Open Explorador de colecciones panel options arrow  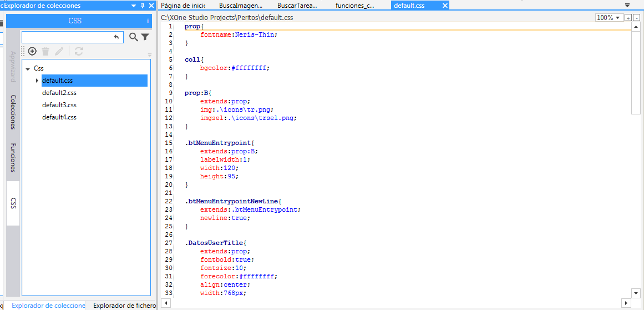pyautogui.click(x=134, y=6)
